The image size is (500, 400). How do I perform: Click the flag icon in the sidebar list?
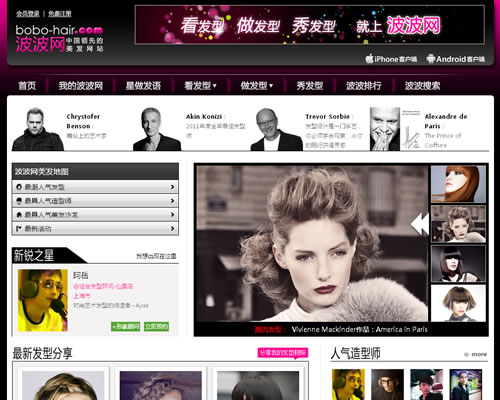[19, 229]
